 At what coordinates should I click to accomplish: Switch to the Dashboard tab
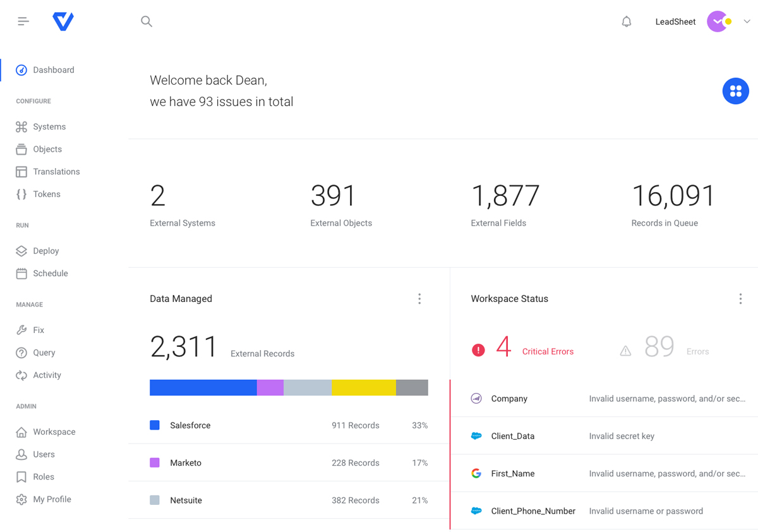[53, 70]
